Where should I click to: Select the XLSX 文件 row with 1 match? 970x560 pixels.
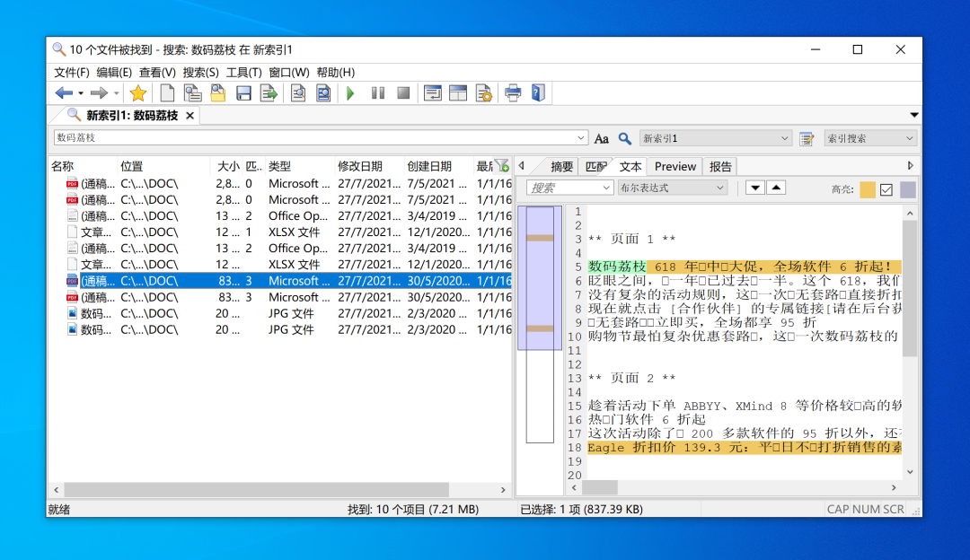(x=280, y=232)
